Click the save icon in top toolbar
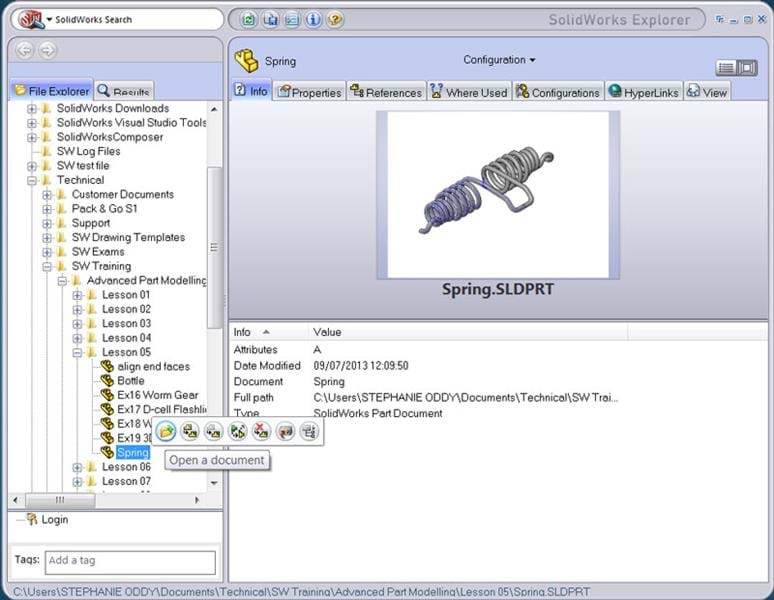 coord(270,20)
